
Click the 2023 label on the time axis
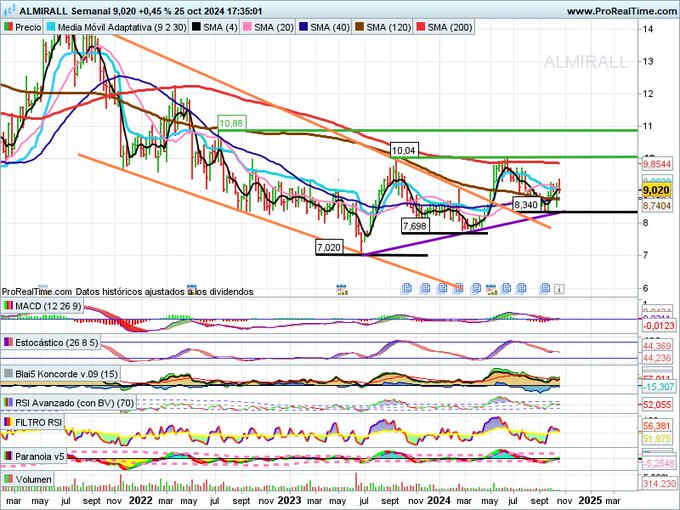coord(289,500)
